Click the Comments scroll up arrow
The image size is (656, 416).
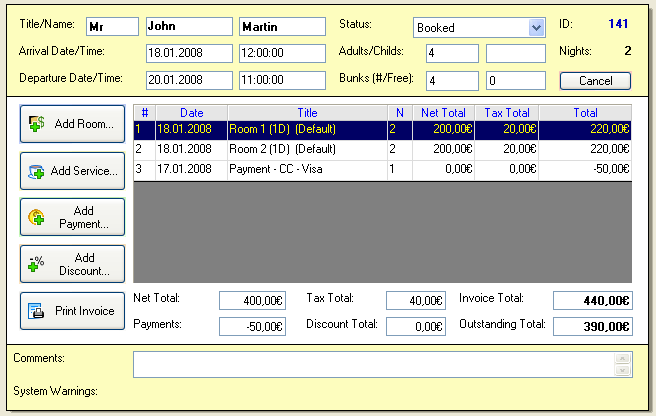[623, 359]
